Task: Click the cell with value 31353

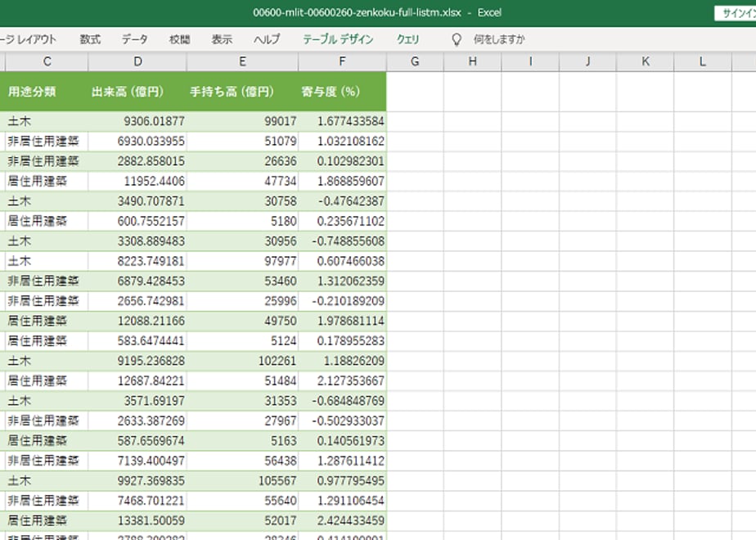Action: tap(242, 401)
